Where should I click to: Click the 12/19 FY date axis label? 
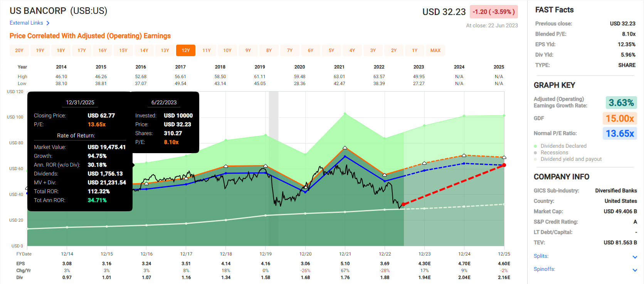coord(266,254)
